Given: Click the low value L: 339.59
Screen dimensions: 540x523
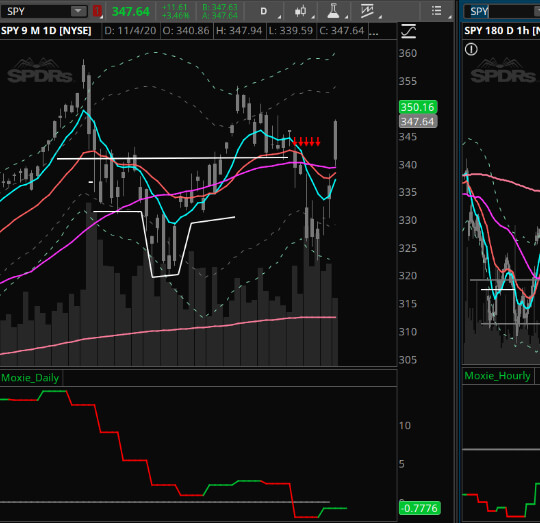Looking at the screenshot, I should click(x=291, y=31).
